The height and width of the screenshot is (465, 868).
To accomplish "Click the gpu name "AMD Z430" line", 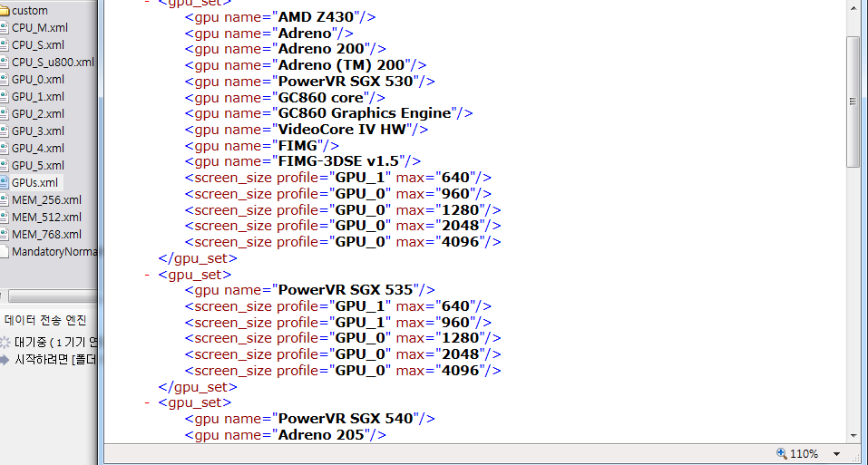I will pos(280,17).
